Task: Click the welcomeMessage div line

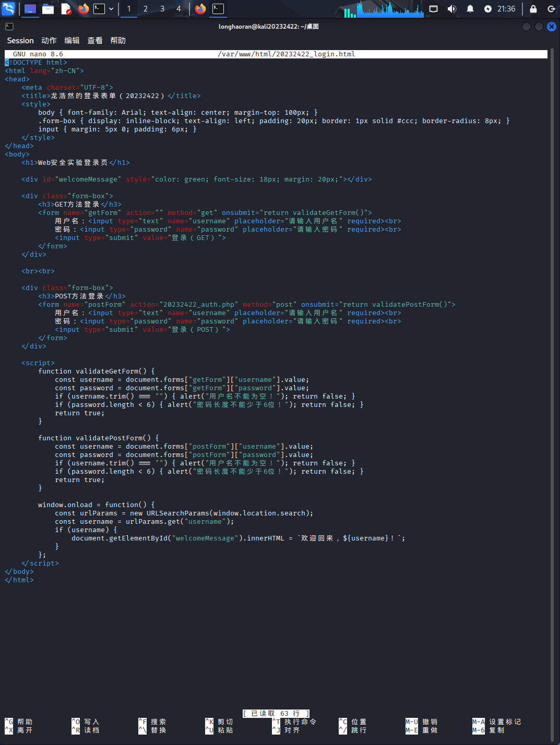Action: (197, 179)
